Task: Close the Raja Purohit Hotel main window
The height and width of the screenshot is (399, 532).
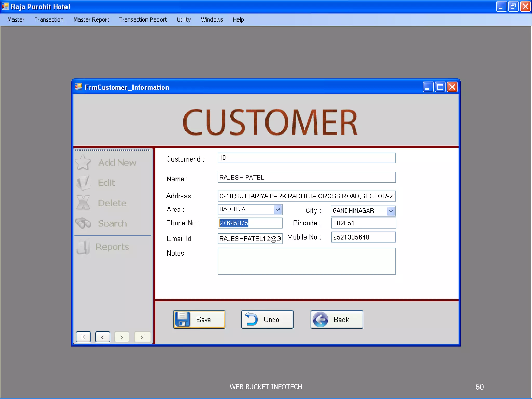Action: (x=526, y=6)
